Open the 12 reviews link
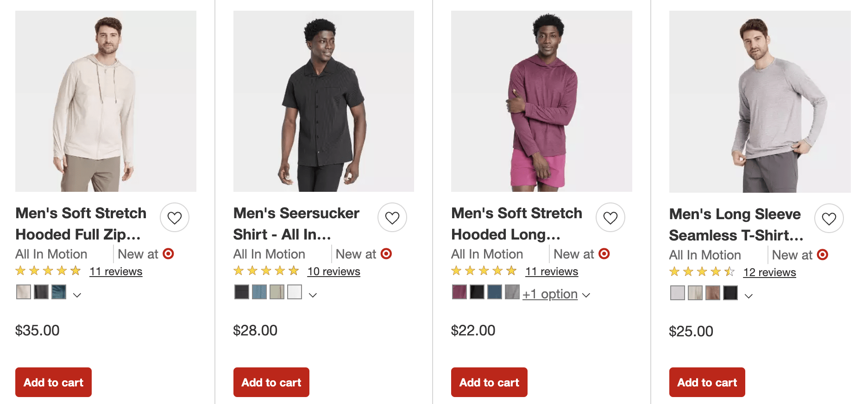The width and height of the screenshot is (868, 404). (769, 272)
